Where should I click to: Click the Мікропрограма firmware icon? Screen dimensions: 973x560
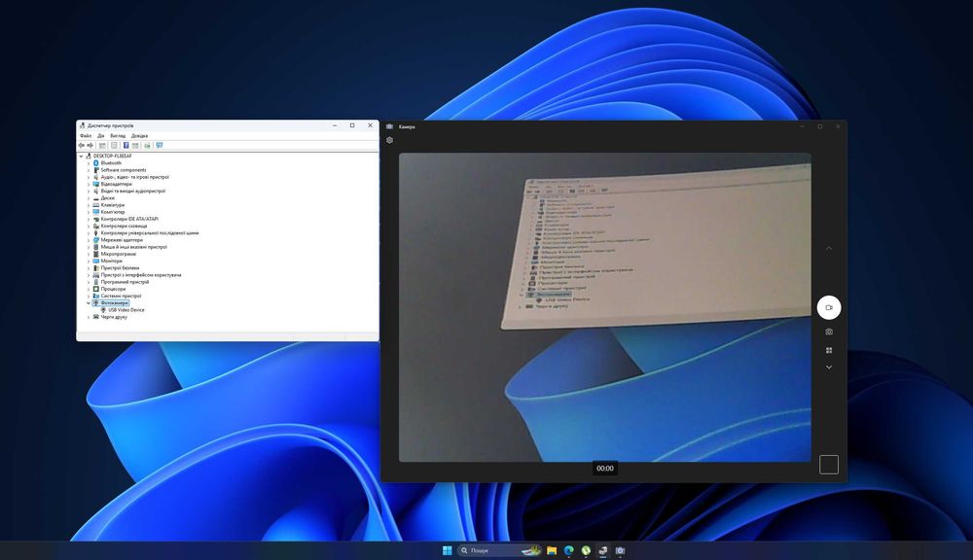click(96, 255)
